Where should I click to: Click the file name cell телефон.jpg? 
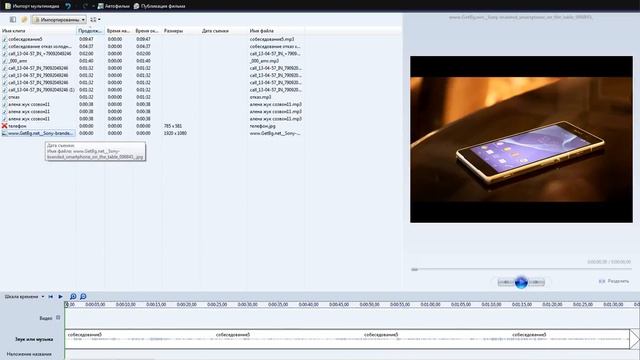click(262, 126)
